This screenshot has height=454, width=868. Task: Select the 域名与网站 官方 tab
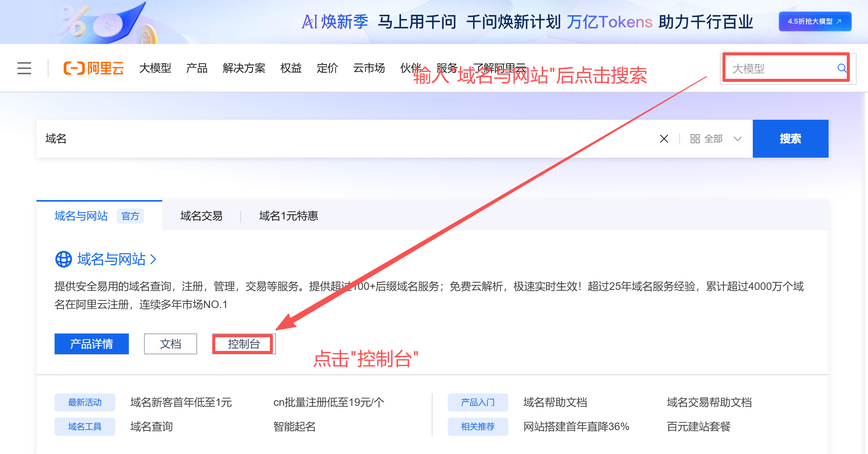tap(99, 216)
